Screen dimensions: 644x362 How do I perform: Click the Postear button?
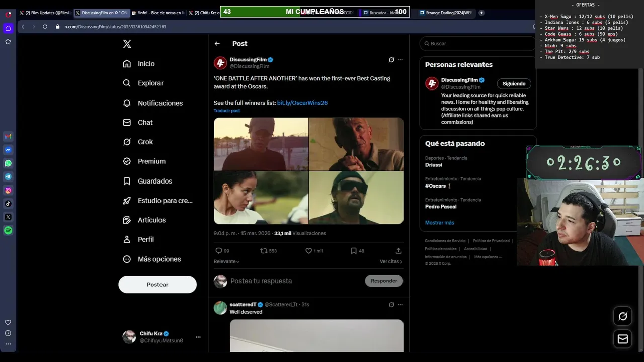[157, 285]
